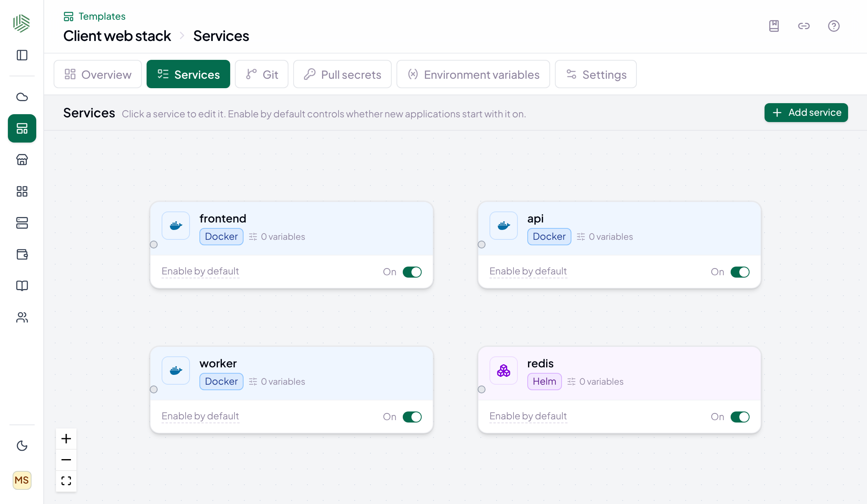Click the api card connector handle
Image resolution: width=867 pixels, height=504 pixels.
point(482,245)
